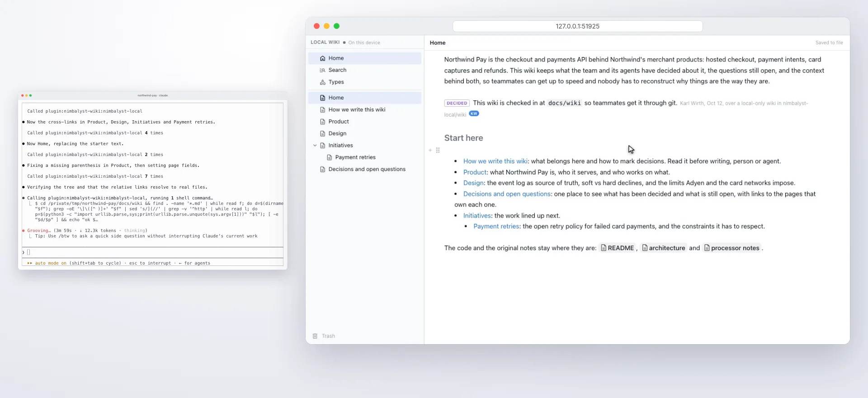Follow the How we write this wiki link
The height and width of the screenshot is (398, 868).
pyautogui.click(x=495, y=161)
